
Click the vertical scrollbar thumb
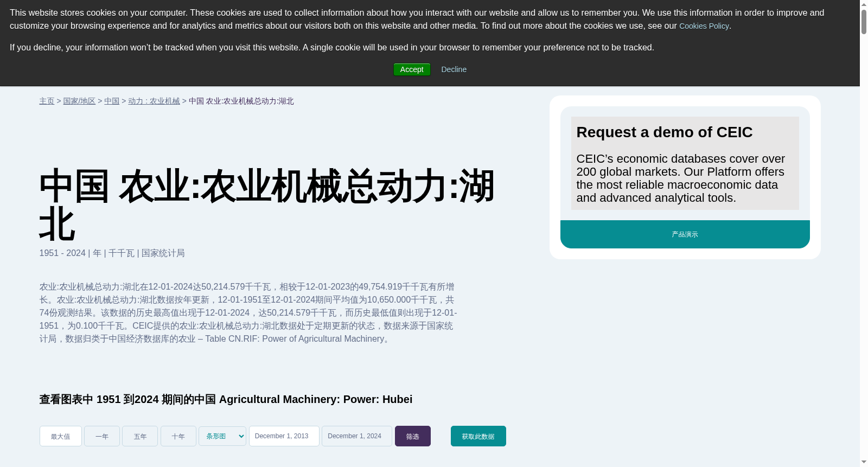864,22
